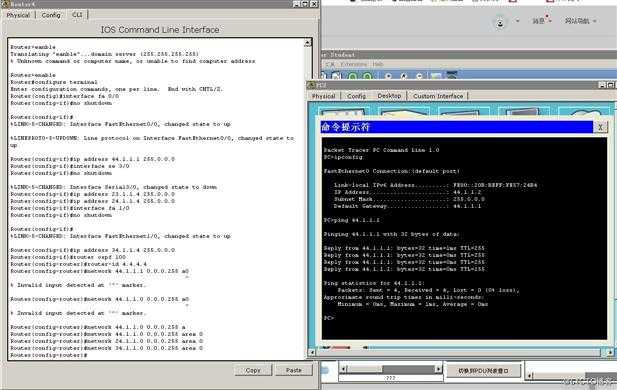Click the 'ip address 44.1.1.1 255.0.0.0' CLI line

point(92,159)
